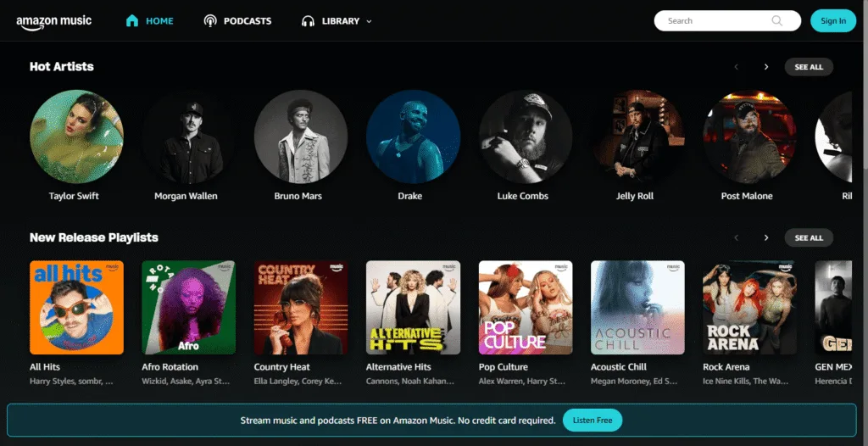The width and height of the screenshot is (868, 446).
Task: Click the Podcasts broadcast icon
Action: point(210,21)
